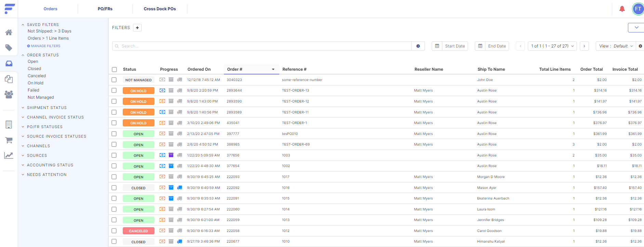Viewport: 644px width, 247px height.
Task: Click the Start Date input
Action: pos(455,46)
